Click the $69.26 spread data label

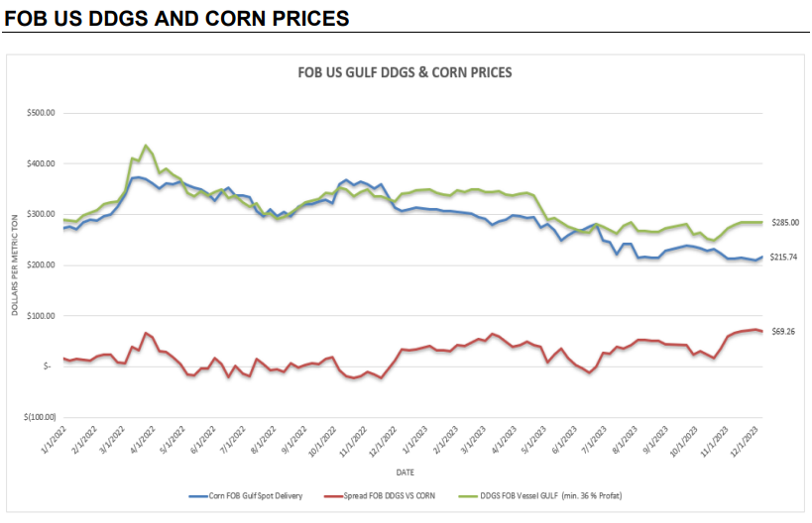click(783, 332)
